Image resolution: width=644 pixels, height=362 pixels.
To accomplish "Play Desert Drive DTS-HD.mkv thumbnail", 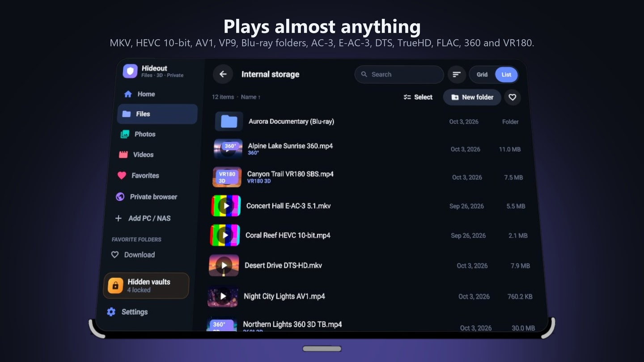I will (224, 265).
